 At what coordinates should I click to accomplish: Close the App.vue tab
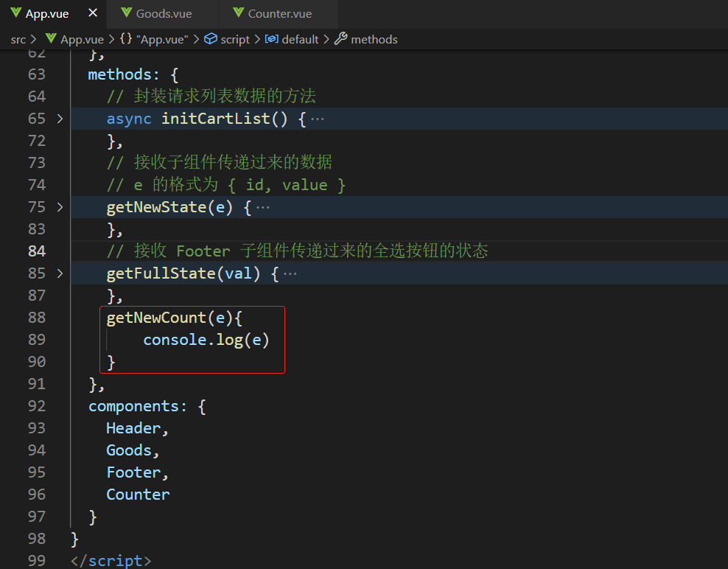coord(93,13)
